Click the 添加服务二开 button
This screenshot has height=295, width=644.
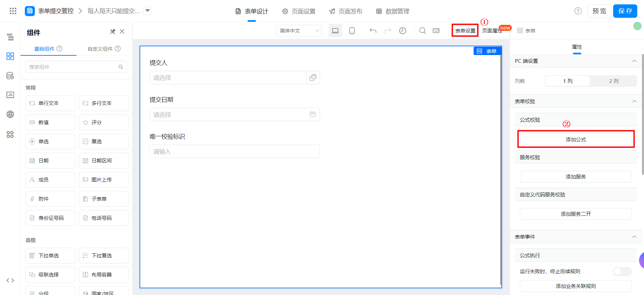coord(576,214)
